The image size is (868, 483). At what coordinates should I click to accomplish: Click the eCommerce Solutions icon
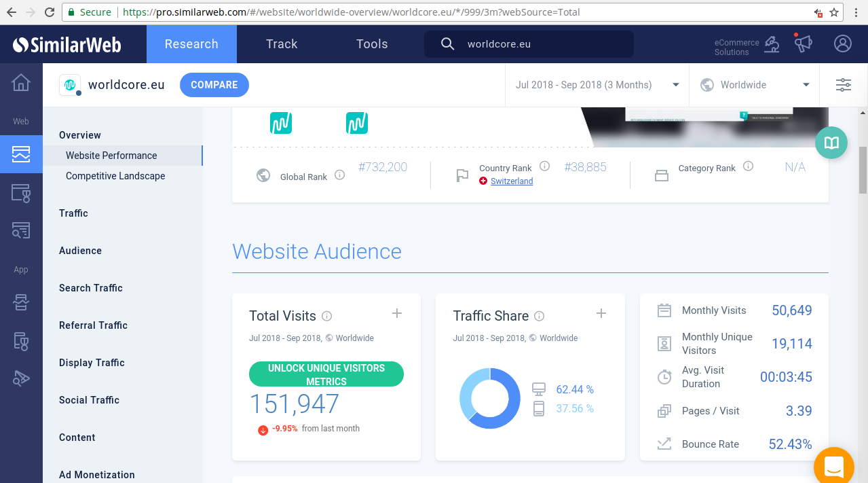point(772,45)
